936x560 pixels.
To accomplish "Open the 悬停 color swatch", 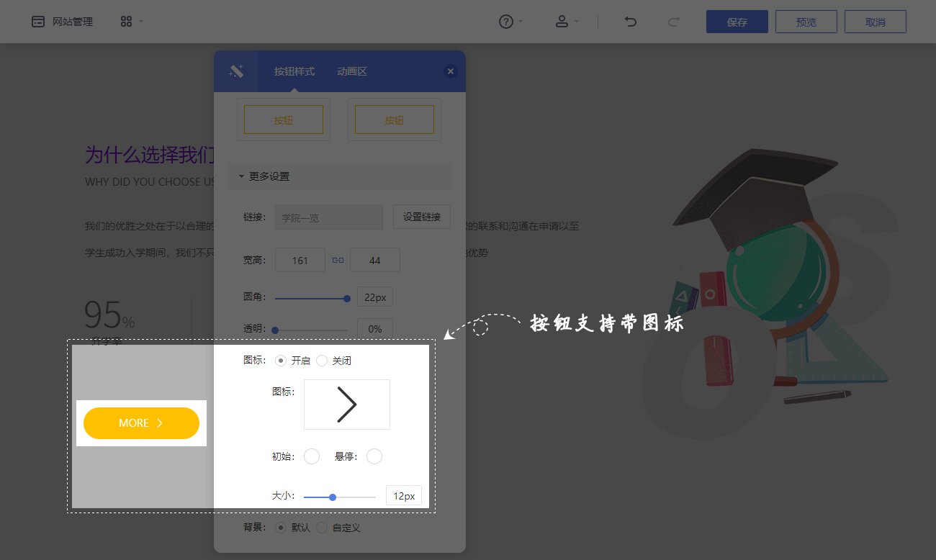I will 374,456.
